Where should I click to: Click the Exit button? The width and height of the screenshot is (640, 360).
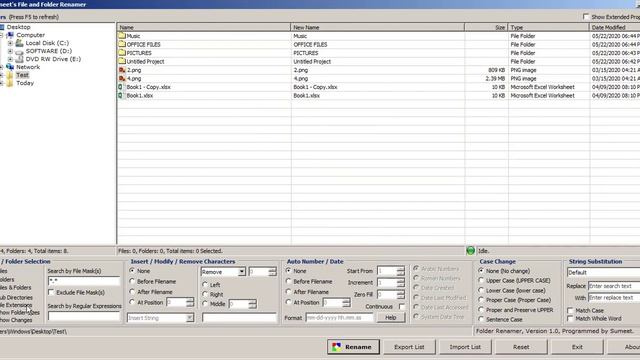577,347
